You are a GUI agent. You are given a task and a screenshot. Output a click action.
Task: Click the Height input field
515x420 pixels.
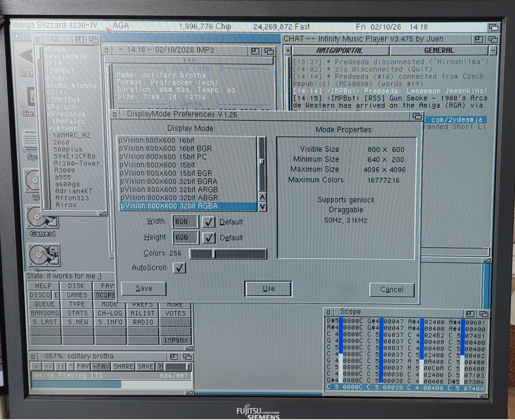[186, 237]
